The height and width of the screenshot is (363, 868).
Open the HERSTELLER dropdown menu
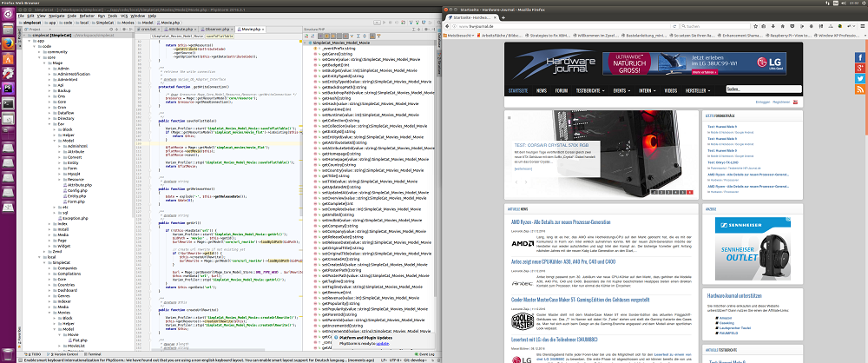tap(698, 89)
